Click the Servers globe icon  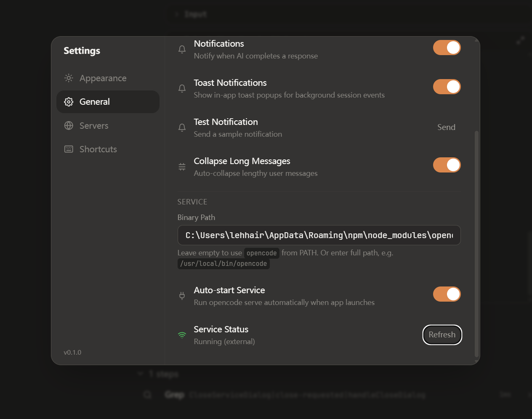click(69, 126)
